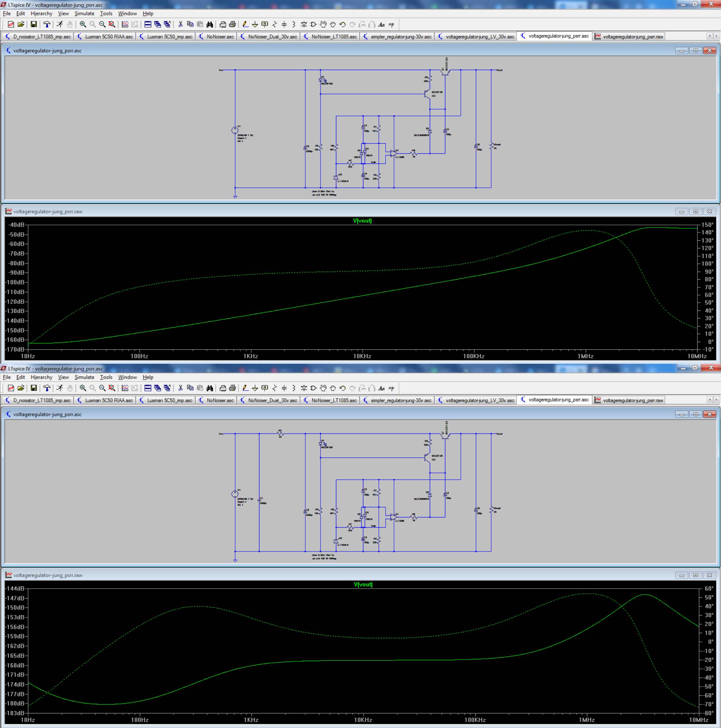
Task: Switch to D_noisator_LT1085_imp.asc tab in top window
Action: pos(38,37)
